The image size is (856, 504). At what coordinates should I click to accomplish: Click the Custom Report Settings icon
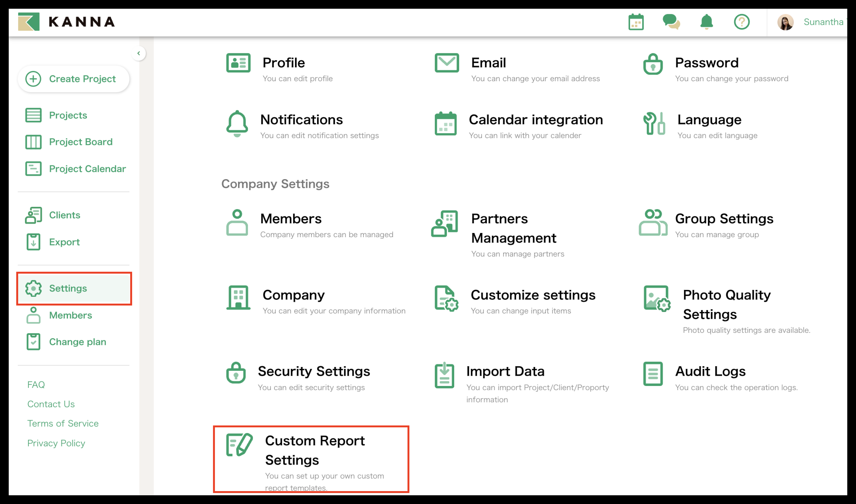coord(239,445)
